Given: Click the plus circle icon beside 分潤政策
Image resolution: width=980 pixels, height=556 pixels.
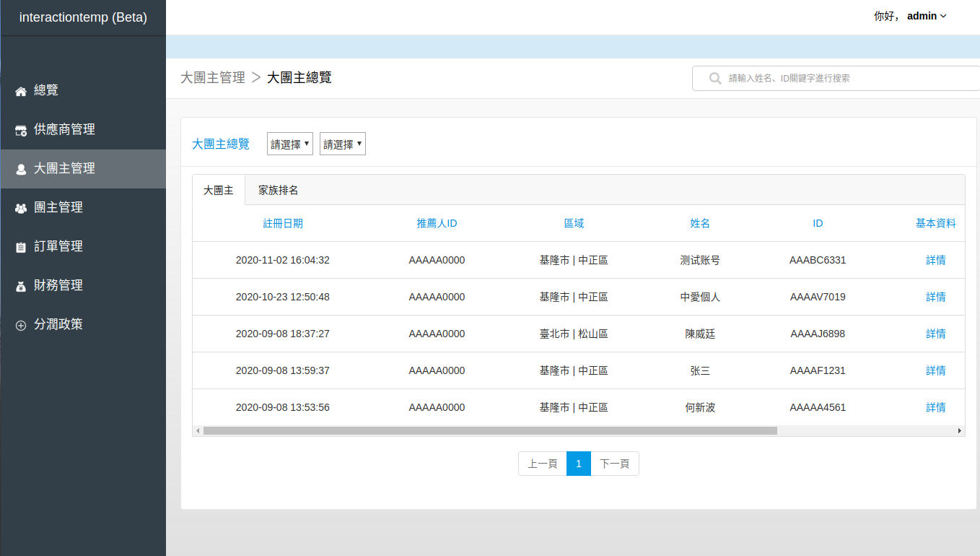Looking at the screenshot, I should coord(21,325).
